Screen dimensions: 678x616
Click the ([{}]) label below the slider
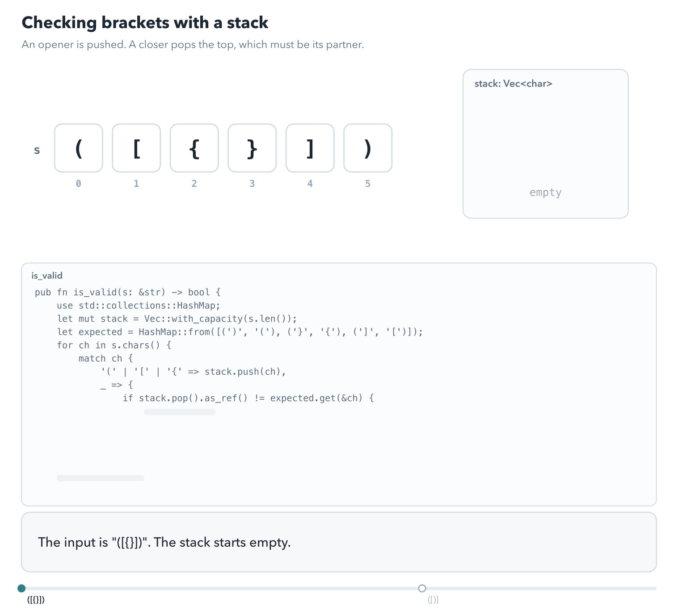coord(36,600)
